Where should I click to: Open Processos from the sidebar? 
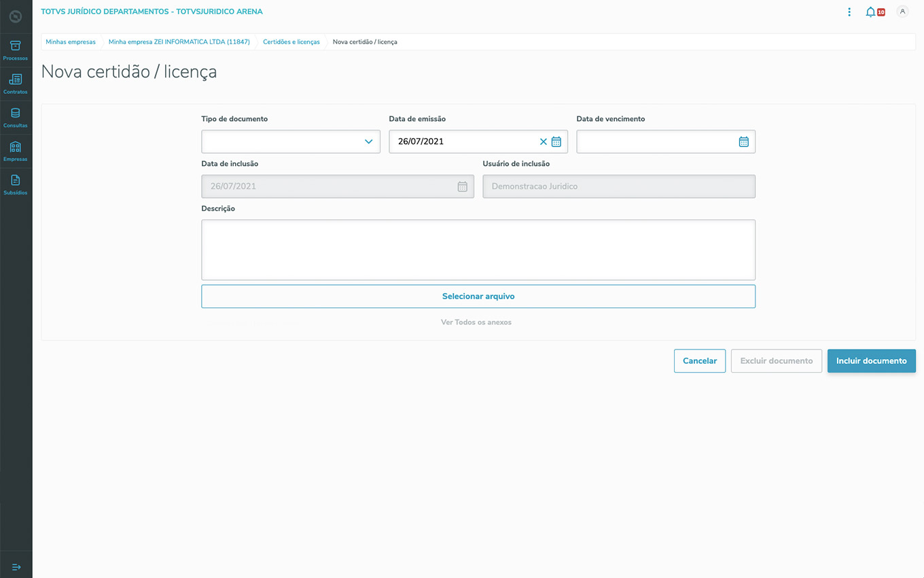point(16,50)
